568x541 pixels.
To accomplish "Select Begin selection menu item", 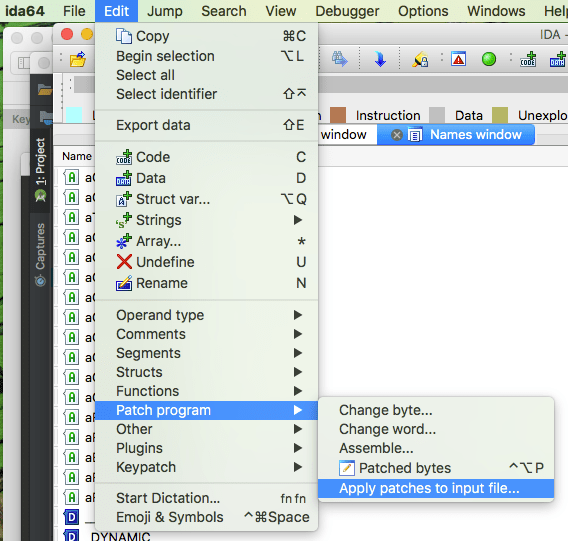I will pos(206,56).
